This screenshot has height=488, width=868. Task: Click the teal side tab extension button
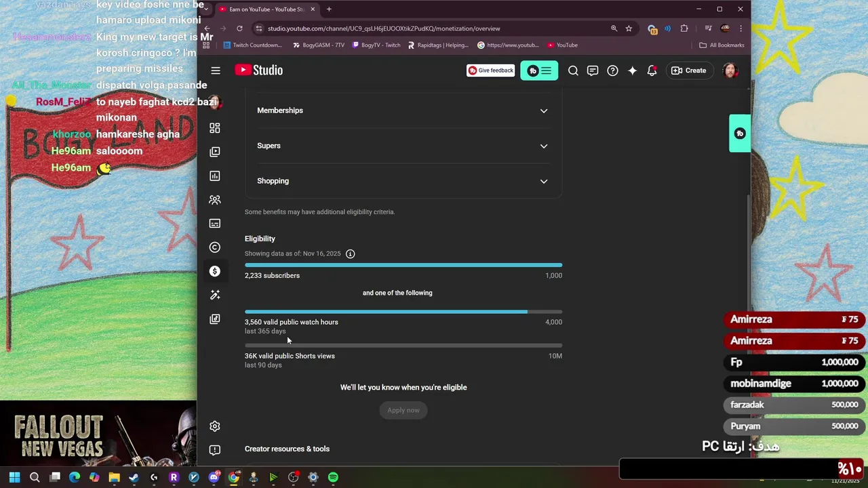tap(740, 134)
